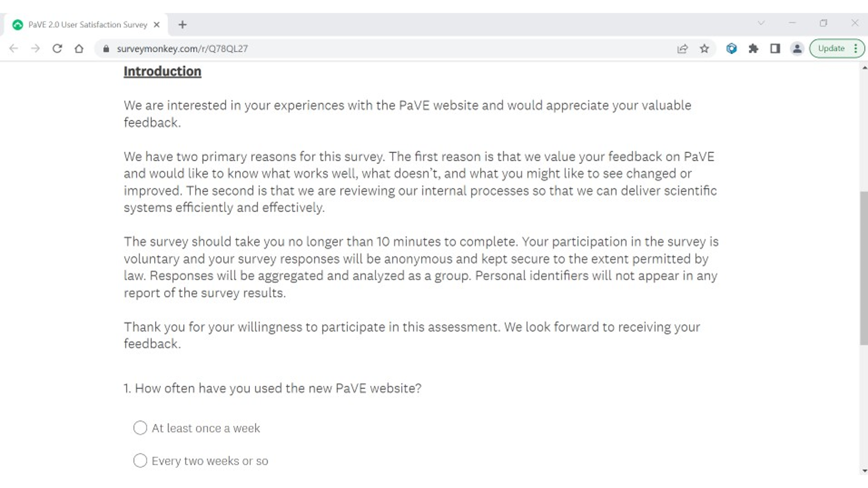Open the user profile avatar
The width and height of the screenshot is (868, 488).
[x=797, y=49]
